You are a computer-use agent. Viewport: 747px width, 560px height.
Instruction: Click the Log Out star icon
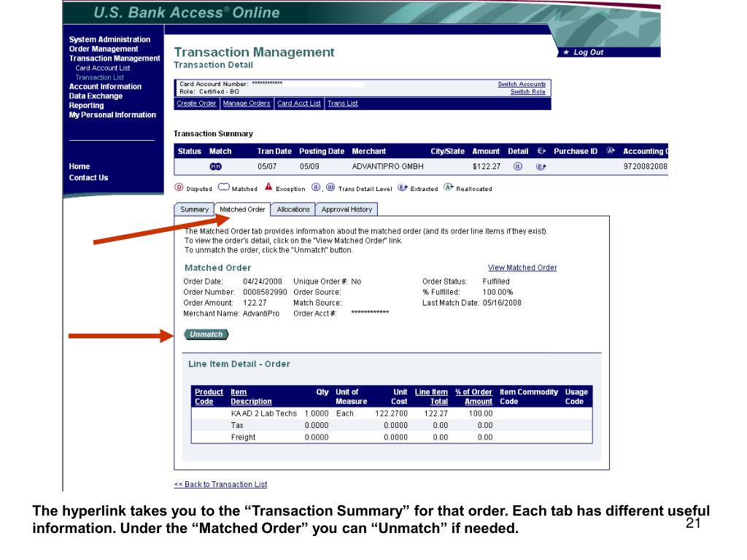566,52
